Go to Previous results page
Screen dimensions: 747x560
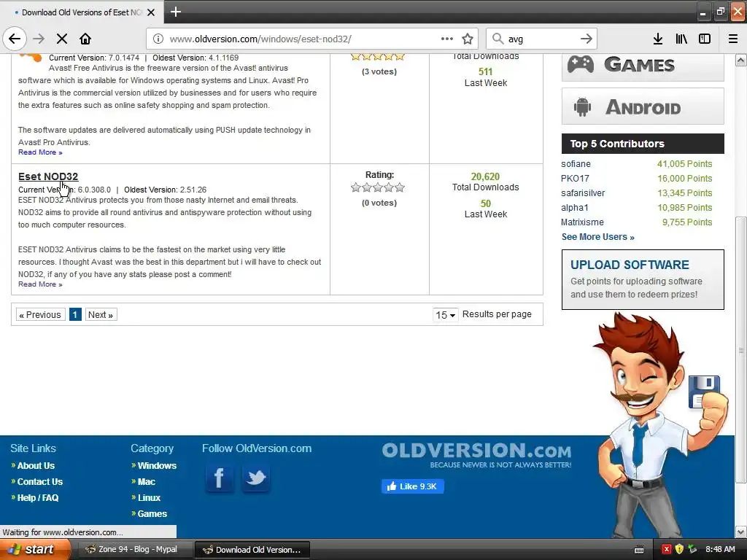click(40, 315)
